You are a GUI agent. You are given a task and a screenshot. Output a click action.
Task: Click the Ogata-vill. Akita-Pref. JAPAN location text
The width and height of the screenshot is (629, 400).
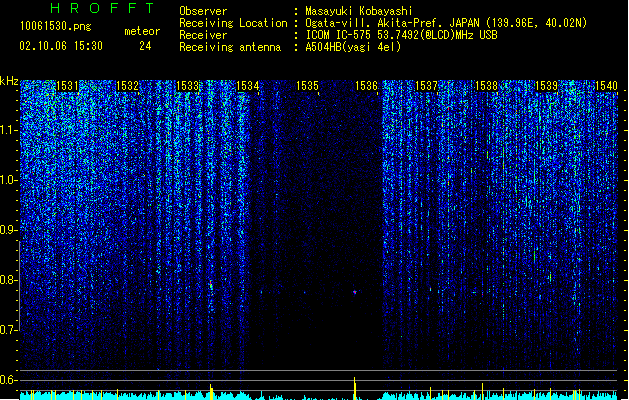click(446, 23)
